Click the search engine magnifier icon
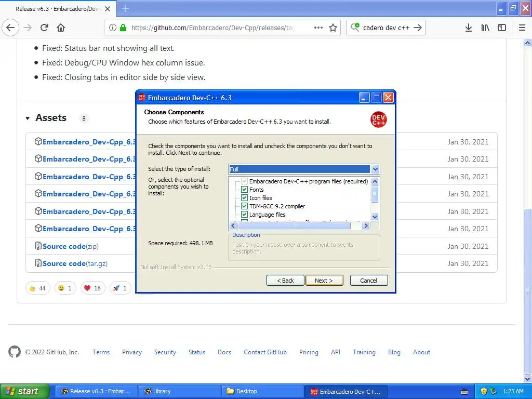532x399 pixels. pos(355,27)
